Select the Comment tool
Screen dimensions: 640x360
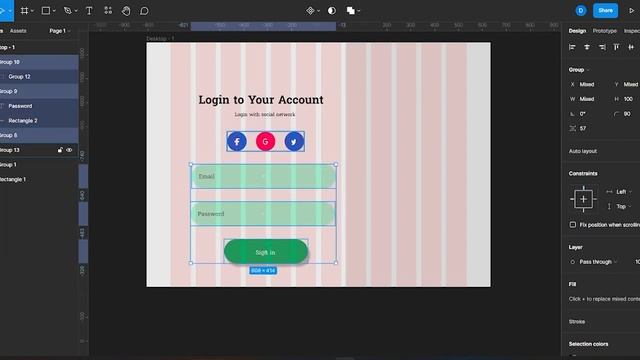[x=144, y=11]
